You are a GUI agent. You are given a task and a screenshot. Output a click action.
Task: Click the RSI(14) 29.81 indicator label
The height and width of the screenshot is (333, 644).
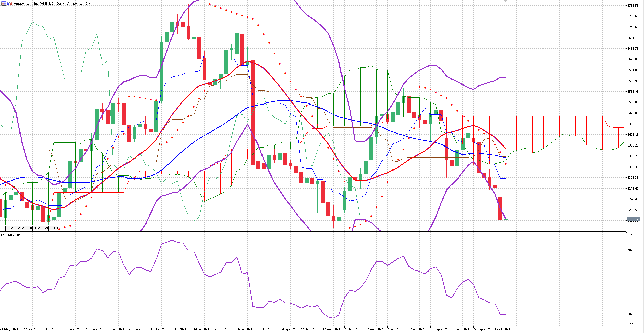pyautogui.click(x=11, y=235)
